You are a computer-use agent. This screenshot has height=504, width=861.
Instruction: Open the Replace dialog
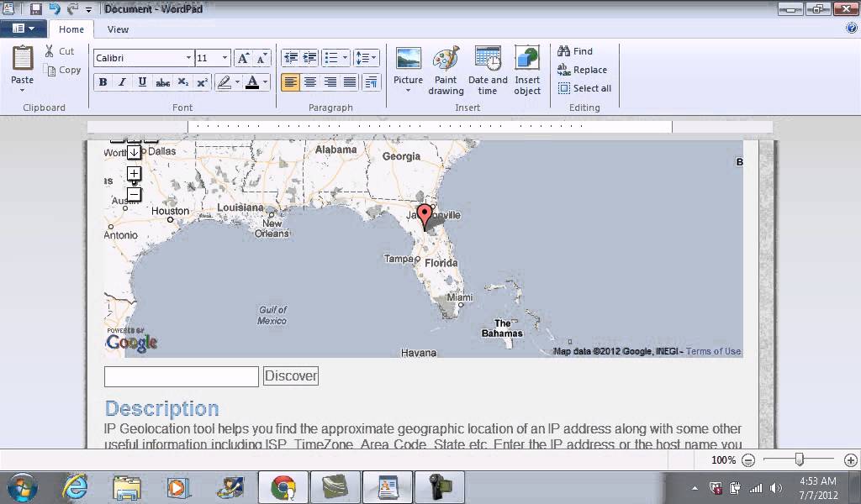point(582,70)
